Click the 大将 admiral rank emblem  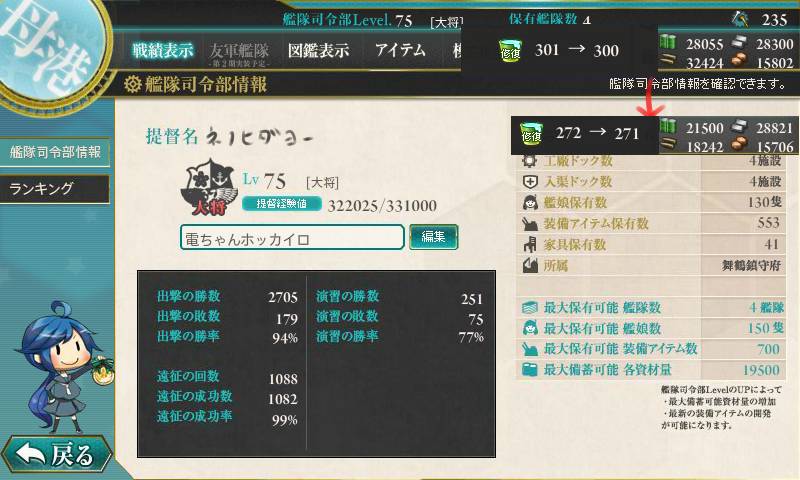coord(209,187)
